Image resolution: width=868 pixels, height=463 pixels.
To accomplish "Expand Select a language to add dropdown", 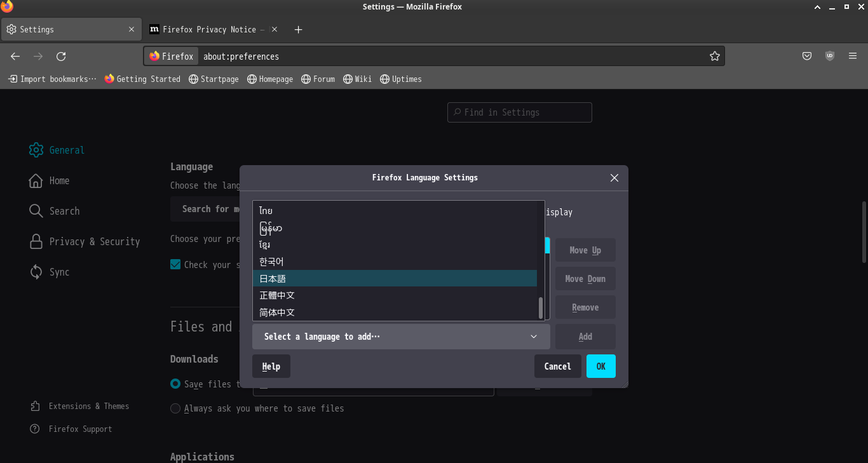I will pyautogui.click(x=401, y=337).
